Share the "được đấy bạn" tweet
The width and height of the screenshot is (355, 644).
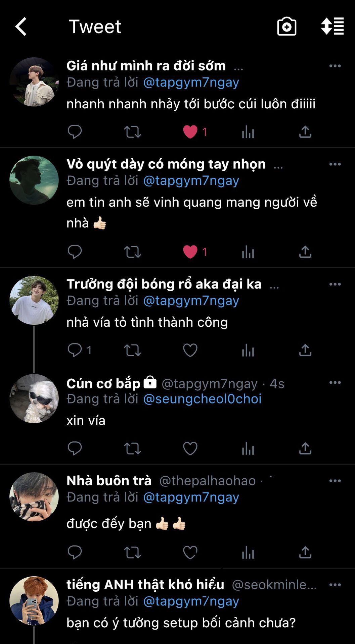point(305,552)
